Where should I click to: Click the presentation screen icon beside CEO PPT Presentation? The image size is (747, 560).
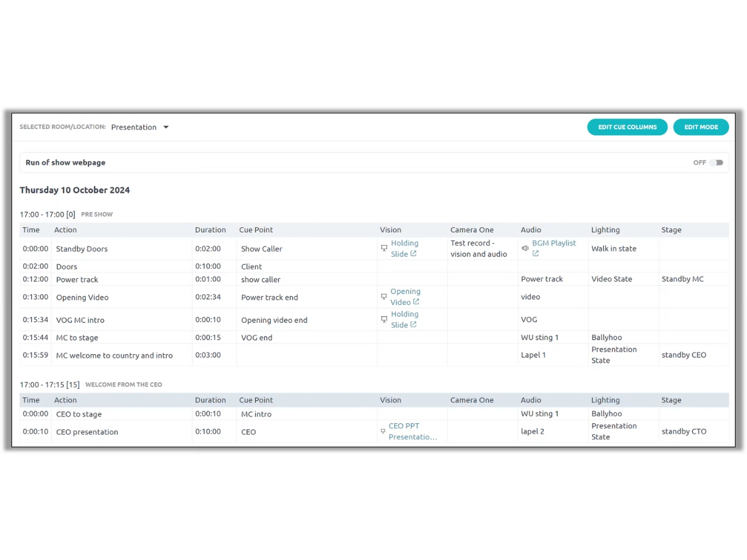[x=383, y=431]
